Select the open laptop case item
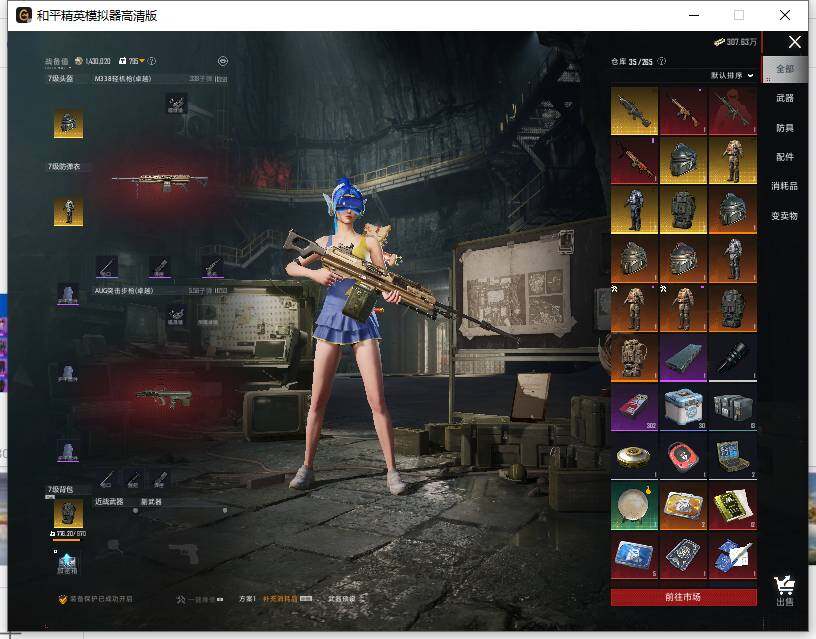This screenshot has height=639, width=816. [x=733, y=456]
